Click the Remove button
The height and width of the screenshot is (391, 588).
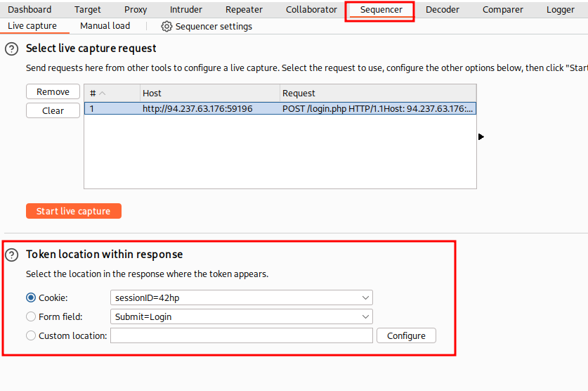(x=53, y=92)
